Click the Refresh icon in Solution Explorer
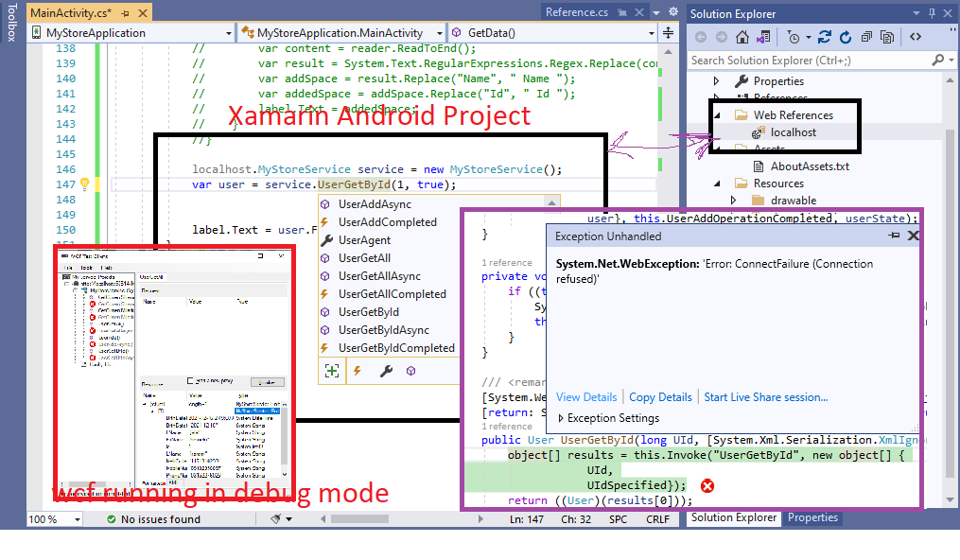The width and height of the screenshot is (960, 560). pos(845,37)
